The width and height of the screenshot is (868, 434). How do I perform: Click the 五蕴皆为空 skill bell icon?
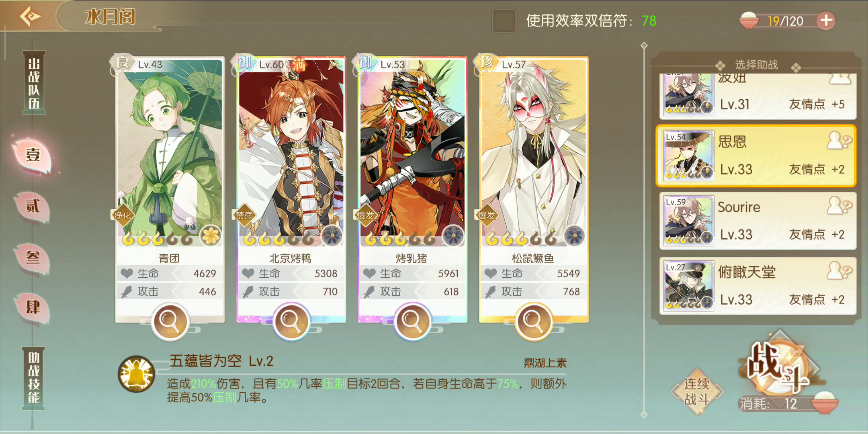[x=137, y=374]
